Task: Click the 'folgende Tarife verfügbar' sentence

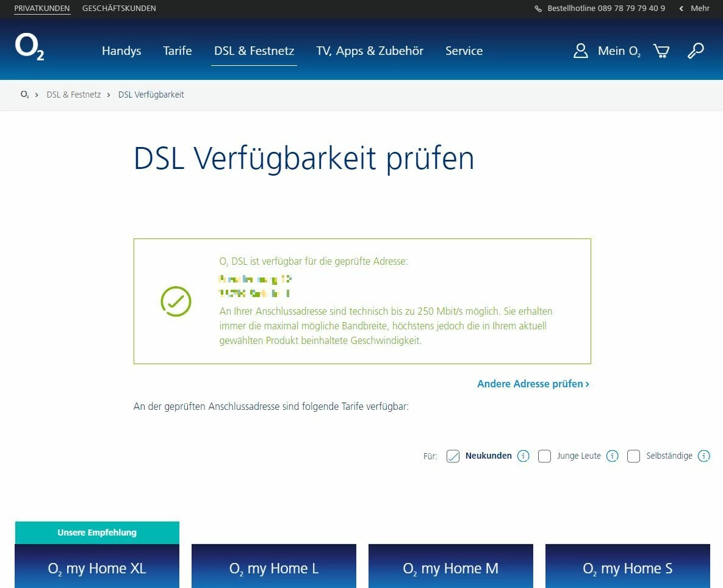Action: coord(271,406)
